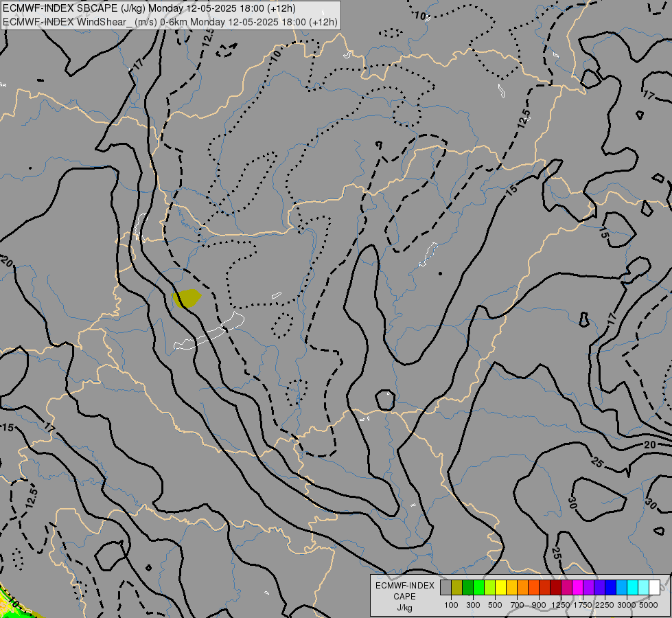The image size is (672, 618).
Task: Click the 20 contour label beside 25 on right
Action: click(650, 445)
